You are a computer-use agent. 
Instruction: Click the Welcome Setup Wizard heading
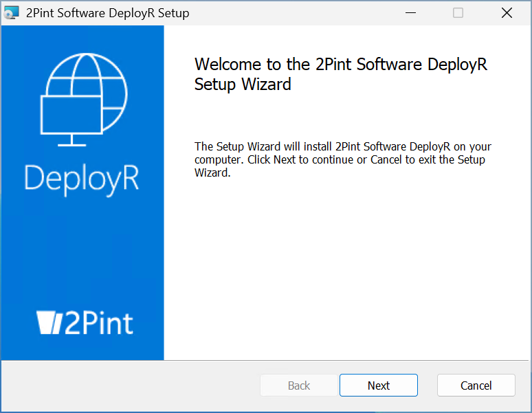pyautogui.click(x=341, y=74)
